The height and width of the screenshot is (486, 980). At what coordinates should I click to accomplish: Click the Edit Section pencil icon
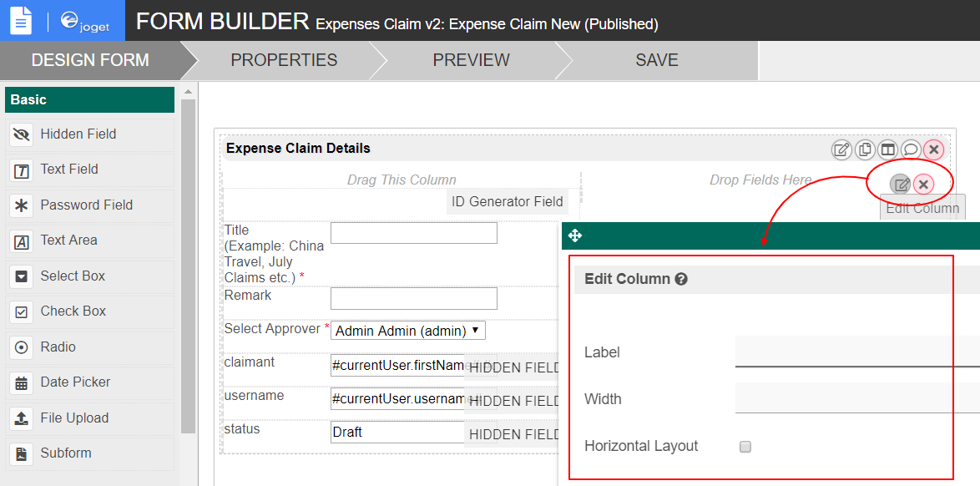[841, 150]
